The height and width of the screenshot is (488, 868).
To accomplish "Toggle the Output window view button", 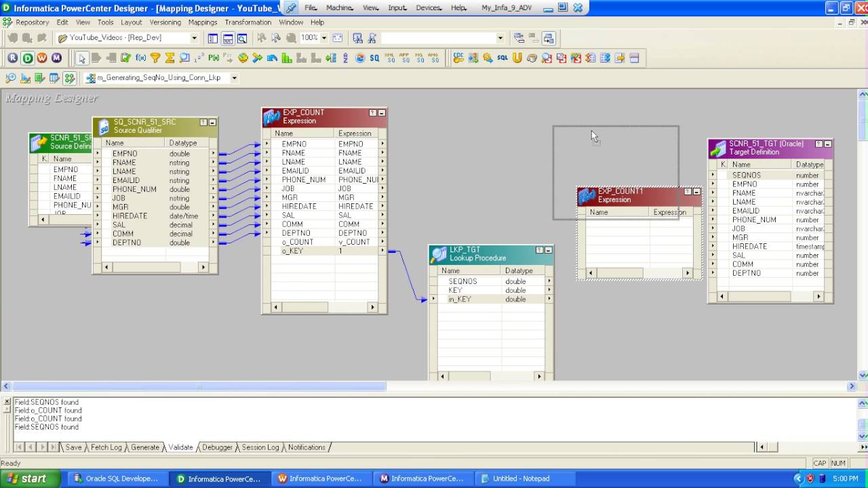I will click(228, 38).
